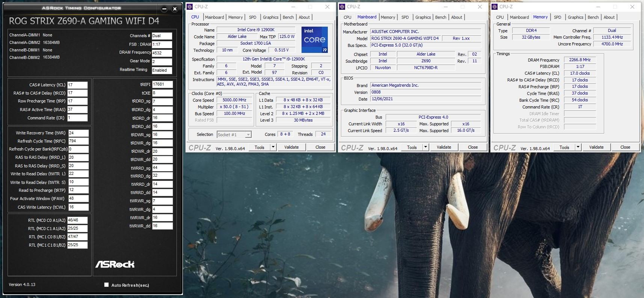Open About tab in Memory window
644x298 pixels.
tap(609, 17)
